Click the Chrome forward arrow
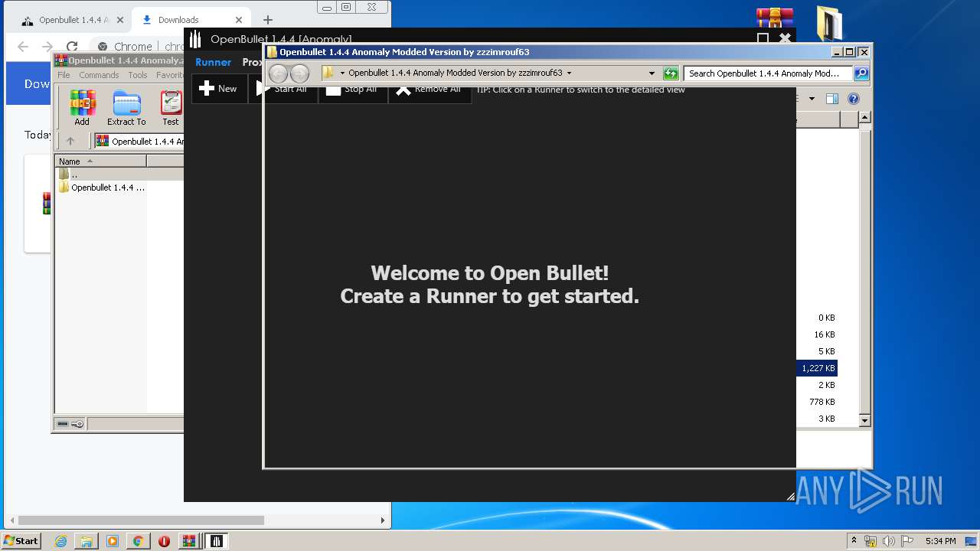Screen dimensions: 980x551 click(x=47, y=47)
